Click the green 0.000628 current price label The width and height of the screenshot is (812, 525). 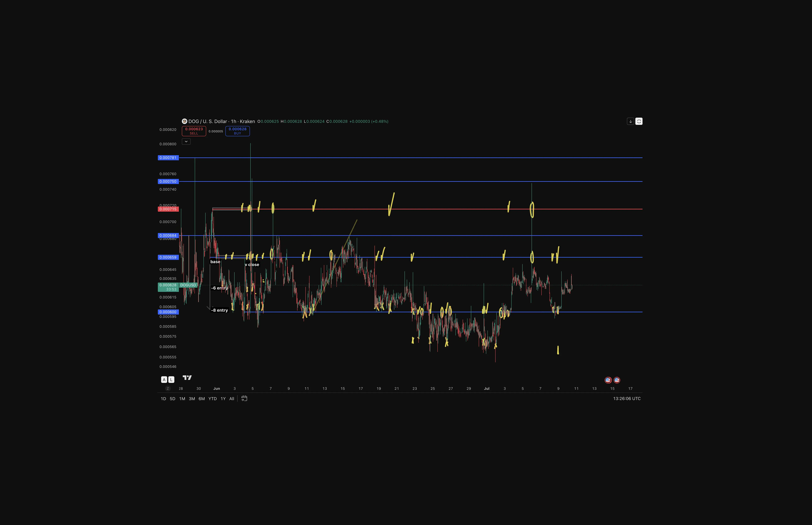[168, 287]
